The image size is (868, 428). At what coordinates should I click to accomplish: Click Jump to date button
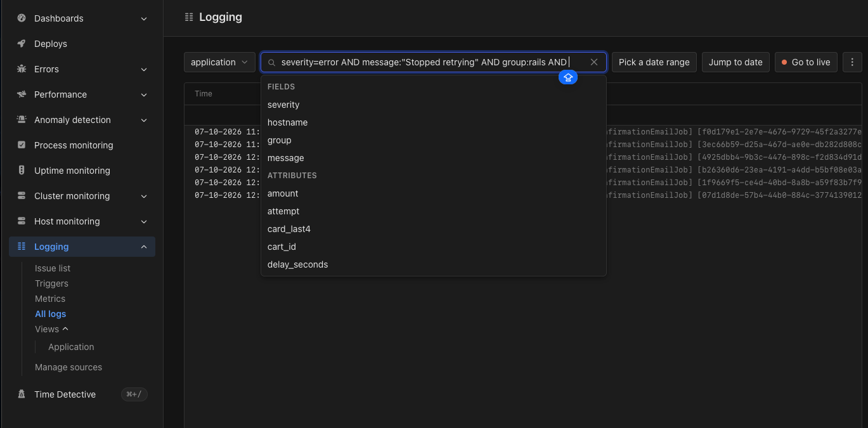click(x=735, y=62)
